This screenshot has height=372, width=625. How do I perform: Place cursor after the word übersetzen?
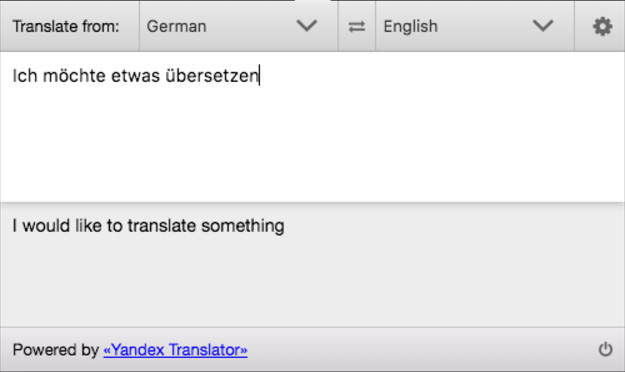[259, 75]
